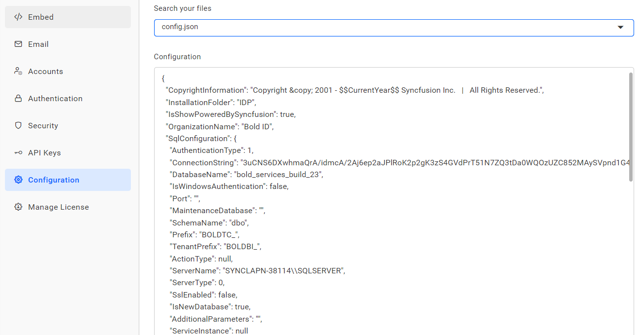Click the Configuration gear icon

[18, 180]
